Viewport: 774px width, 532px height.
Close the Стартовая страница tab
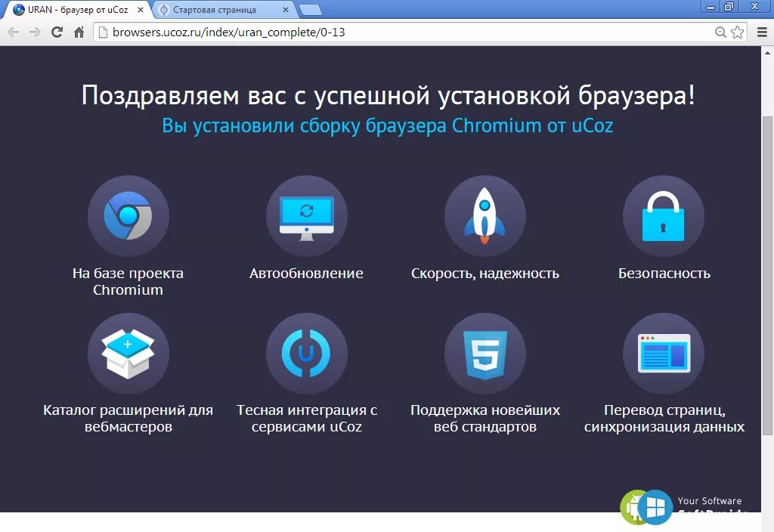pyautogui.click(x=285, y=10)
